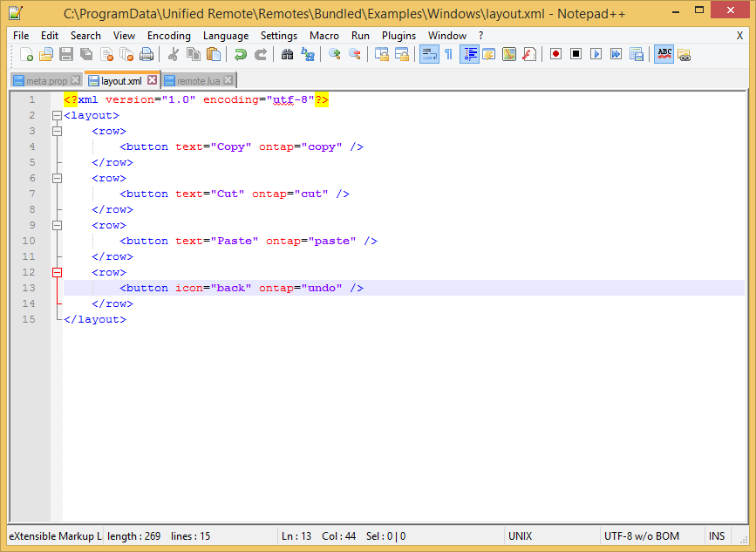This screenshot has height=552, width=756.
Task: Click the Save recorded macro icon
Action: 637,54
